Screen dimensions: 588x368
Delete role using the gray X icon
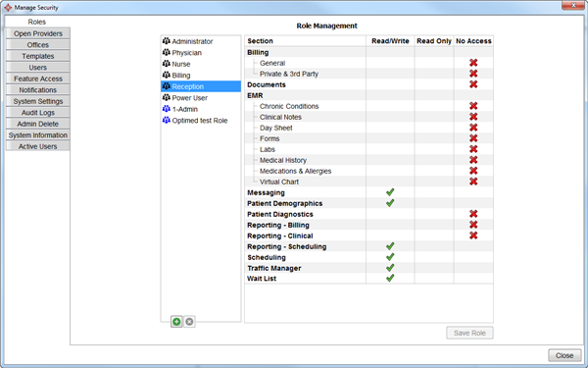(x=189, y=322)
